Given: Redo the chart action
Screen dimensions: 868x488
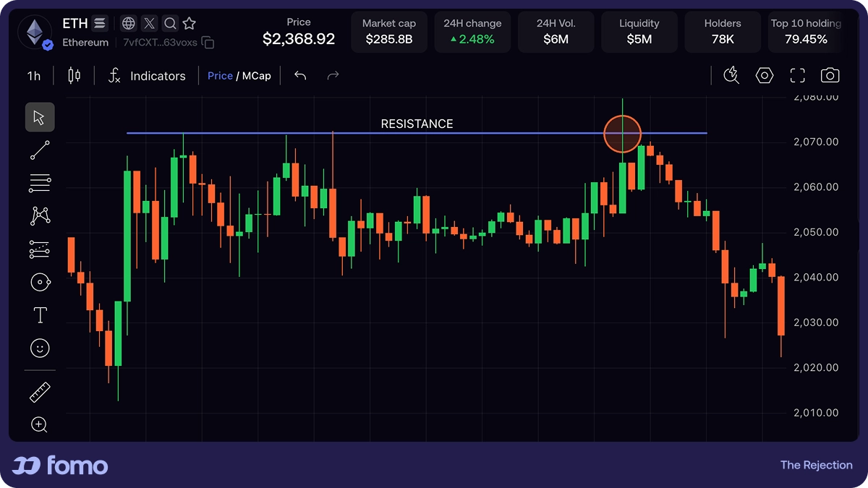Looking at the screenshot, I should [x=333, y=75].
